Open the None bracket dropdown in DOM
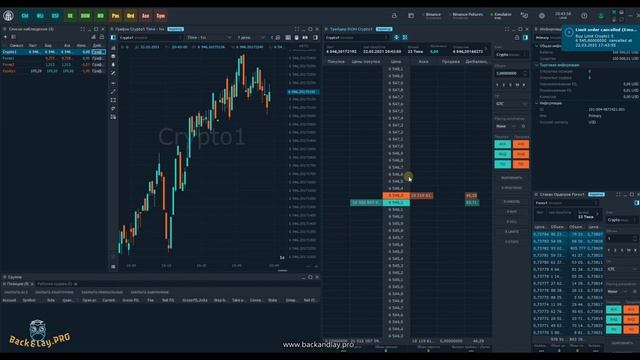640x360 pixels. (x=506, y=126)
